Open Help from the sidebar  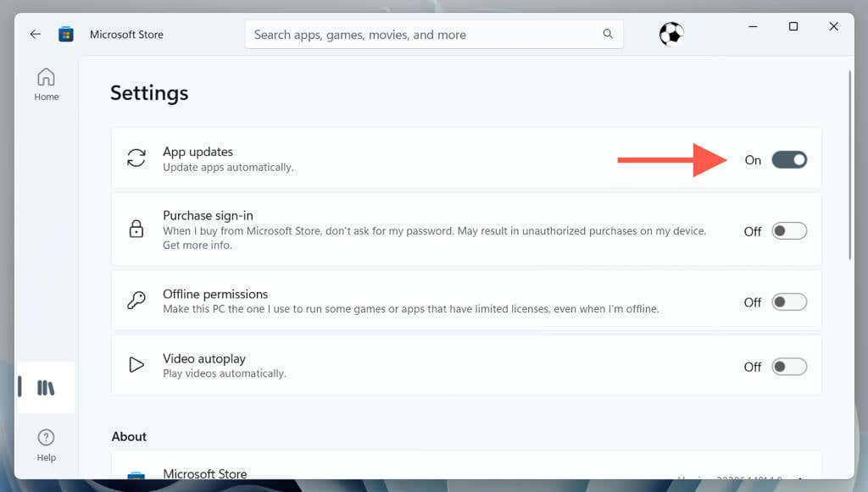tap(46, 445)
